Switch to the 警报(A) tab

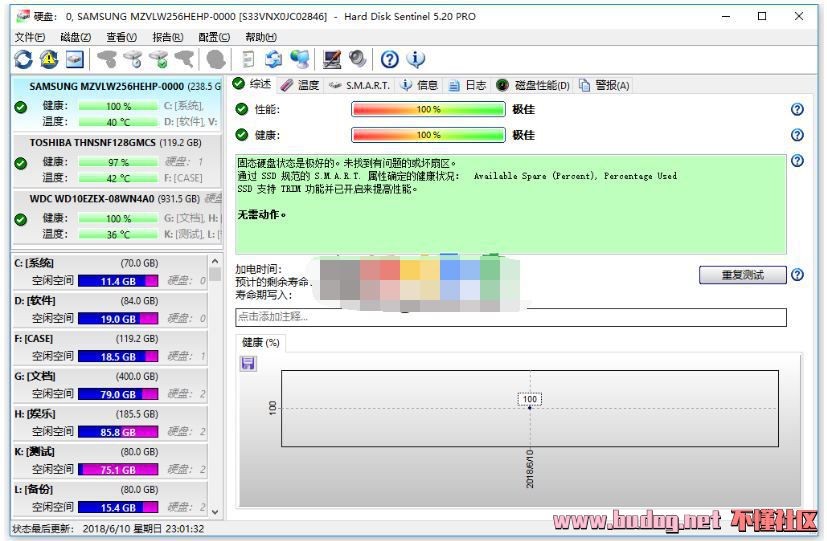[604, 85]
